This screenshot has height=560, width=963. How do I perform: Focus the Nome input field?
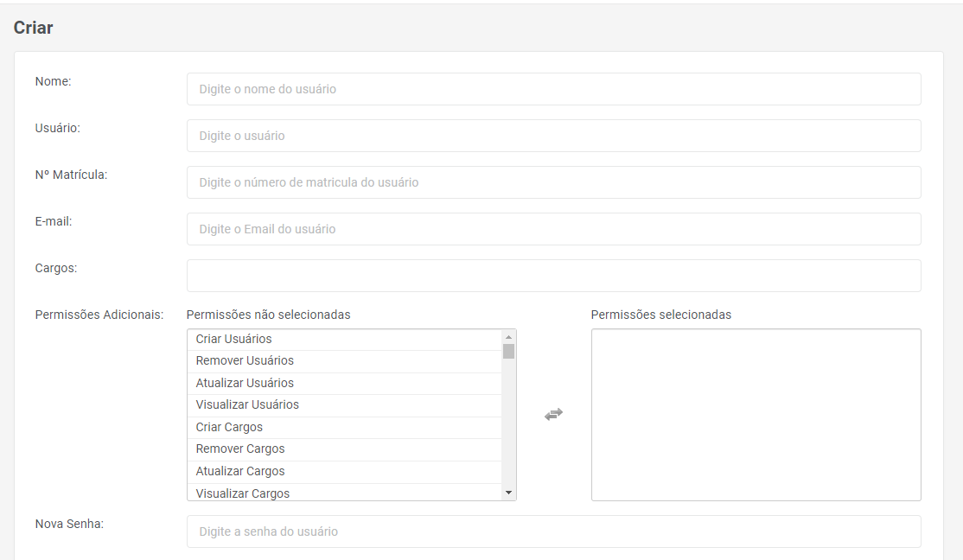553,89
